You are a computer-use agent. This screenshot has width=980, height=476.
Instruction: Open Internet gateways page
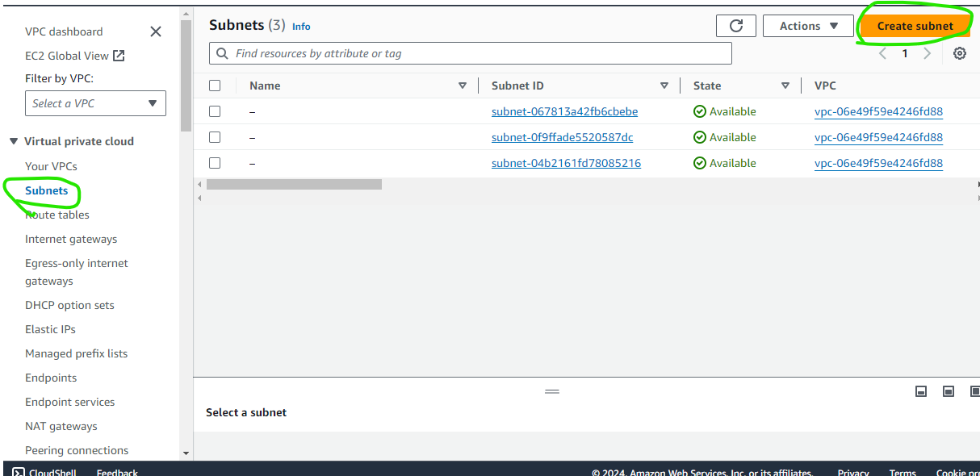tap(71, 239)
